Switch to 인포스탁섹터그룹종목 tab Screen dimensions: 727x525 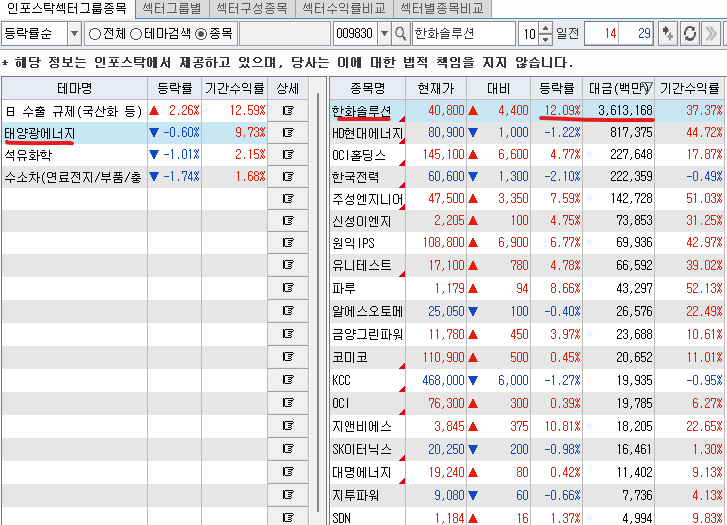tap(67, 8)
